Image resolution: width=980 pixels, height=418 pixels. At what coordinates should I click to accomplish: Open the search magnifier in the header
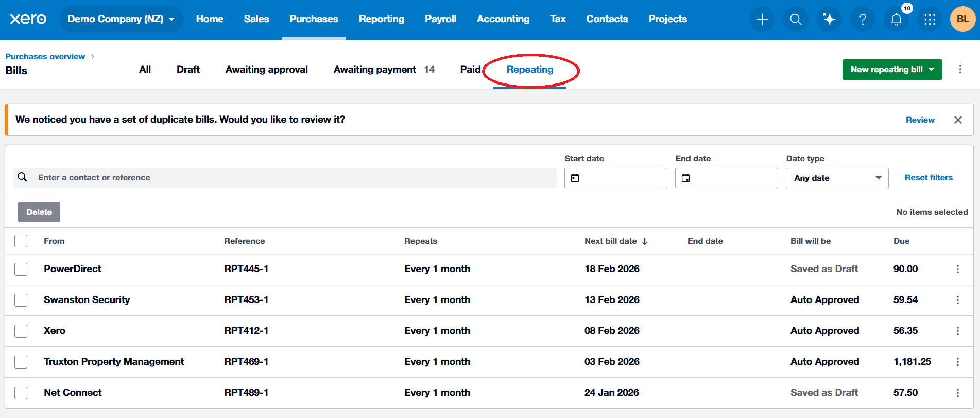point(796,20)
